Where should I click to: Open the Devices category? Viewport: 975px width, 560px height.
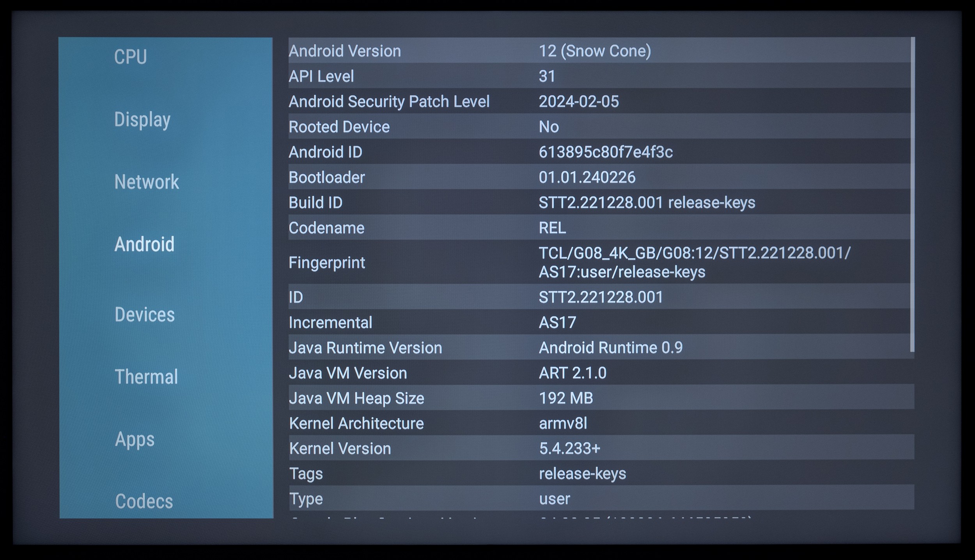(145, 314)
